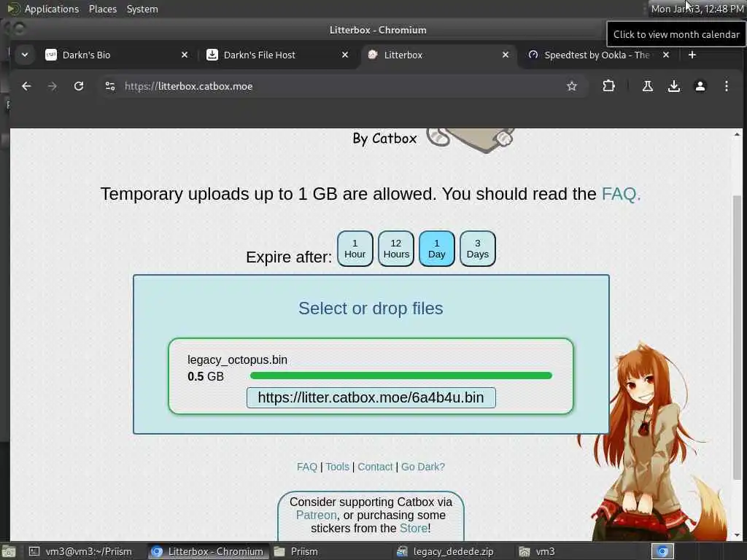The image size is (747, 560).
Task: Expand the tab search dropdown arrow
Action: (25, 55)
